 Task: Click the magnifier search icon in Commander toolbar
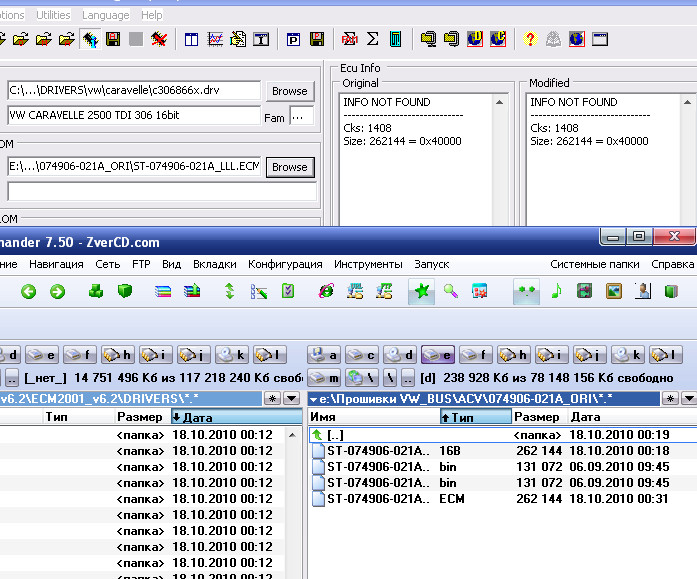pyautogui.click(x=451, y=291)
